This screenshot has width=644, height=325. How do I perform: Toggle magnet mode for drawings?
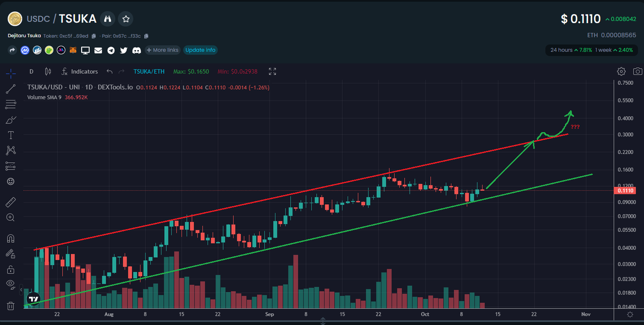click(10, 238)
